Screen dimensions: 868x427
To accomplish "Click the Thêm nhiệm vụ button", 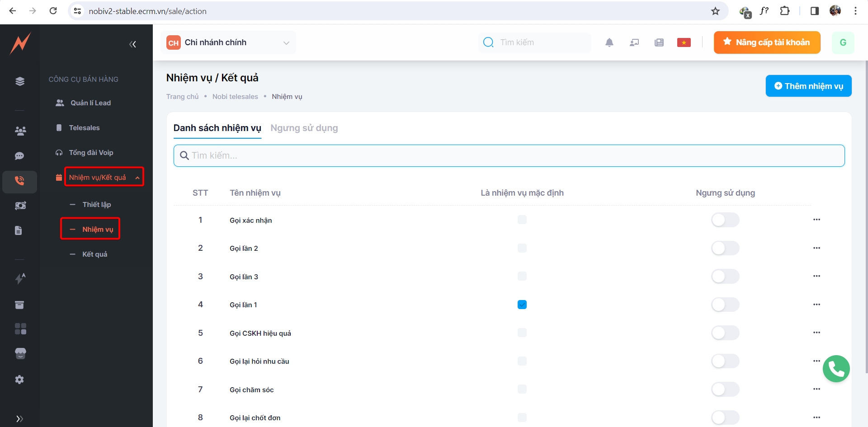I will click(x=808, y=86).
